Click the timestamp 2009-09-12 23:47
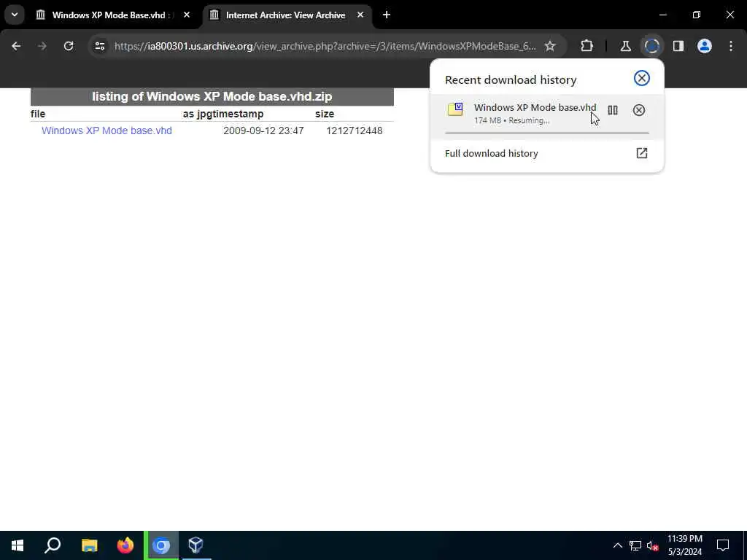The image size is (747, 560). tap(263, 131)
